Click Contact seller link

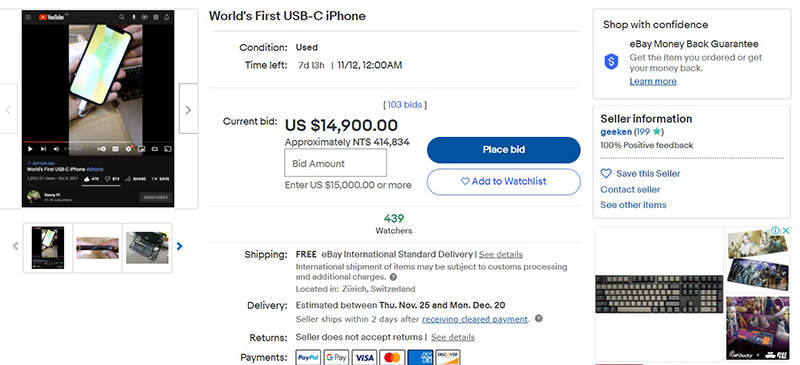630,189
